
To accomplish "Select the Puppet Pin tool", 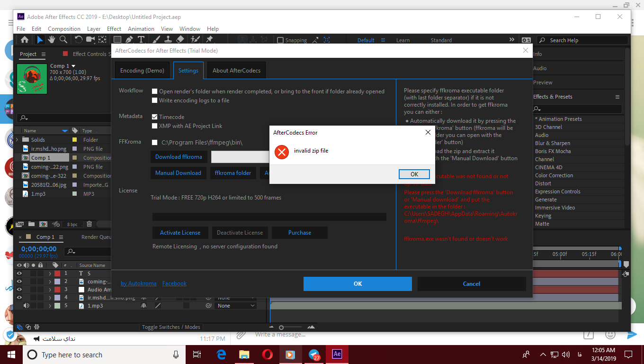I will pos(209,40).
